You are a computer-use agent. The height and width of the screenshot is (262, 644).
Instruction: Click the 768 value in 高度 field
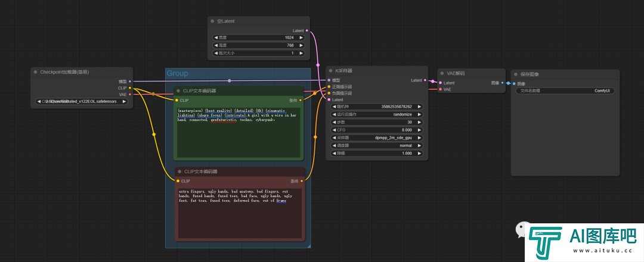(x=290, y=45)
